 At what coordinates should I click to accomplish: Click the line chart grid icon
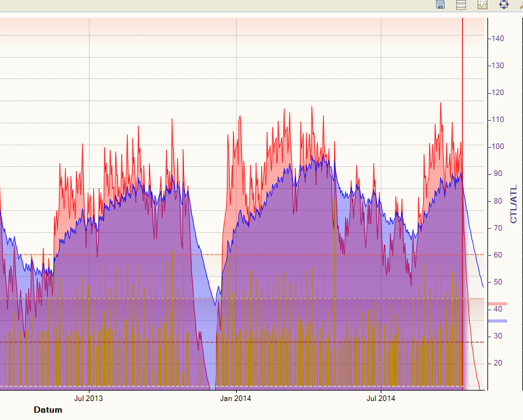pos(483,4)
